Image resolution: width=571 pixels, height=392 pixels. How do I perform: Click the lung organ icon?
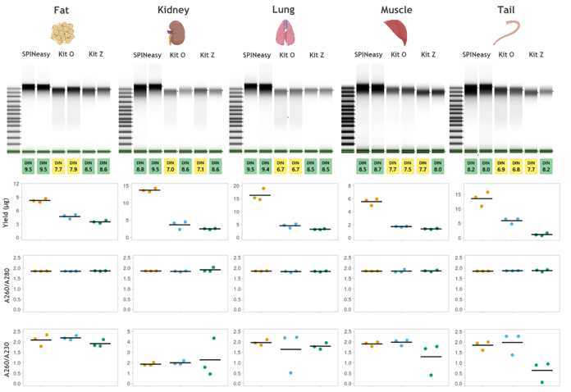[x=285, y=33]
